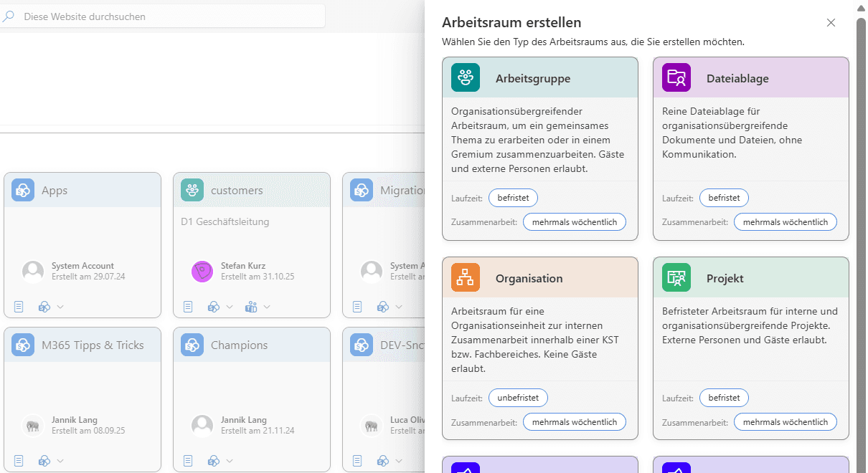Expand the Teams dropdown on customers card
Viewport: 868px width, 473px height.
265,306
